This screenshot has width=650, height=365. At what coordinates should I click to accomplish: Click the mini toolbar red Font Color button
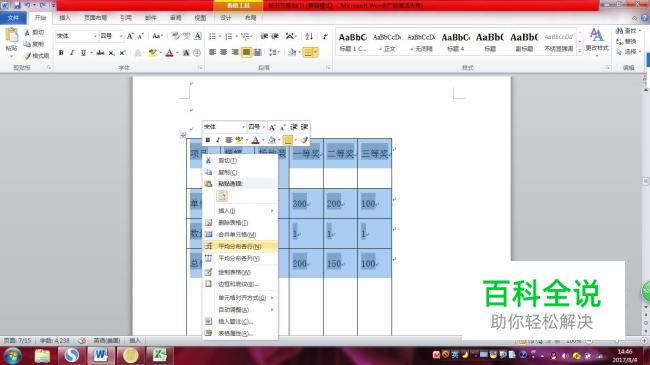tap(255, 140)
